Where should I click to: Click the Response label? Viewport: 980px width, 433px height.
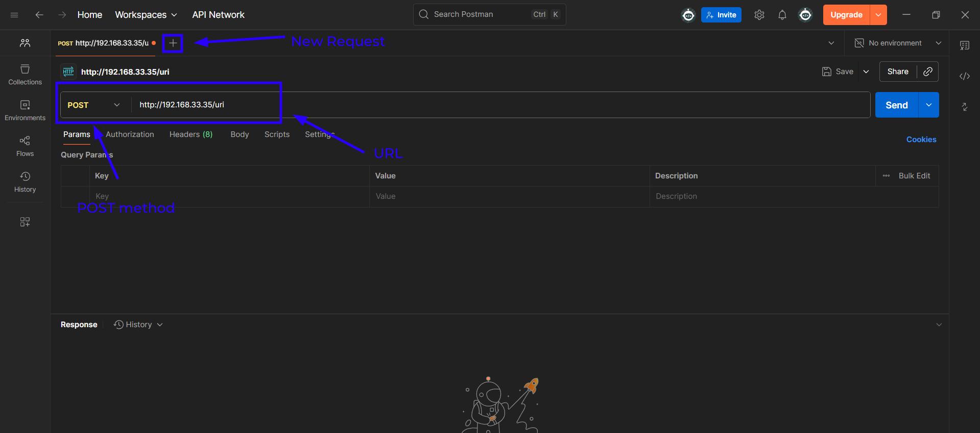click(79, 325)
